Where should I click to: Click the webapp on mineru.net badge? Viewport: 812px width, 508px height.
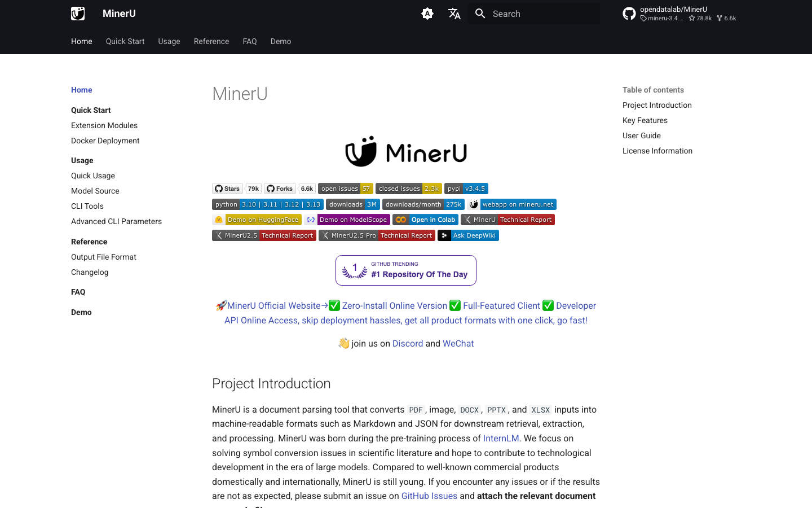(x=512, y=204)
